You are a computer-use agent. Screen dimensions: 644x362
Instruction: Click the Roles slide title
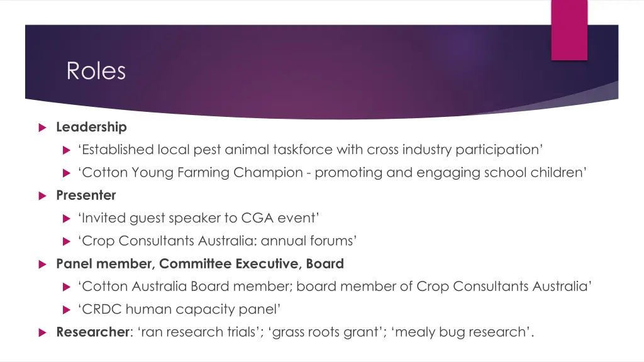tap(96, 70)
